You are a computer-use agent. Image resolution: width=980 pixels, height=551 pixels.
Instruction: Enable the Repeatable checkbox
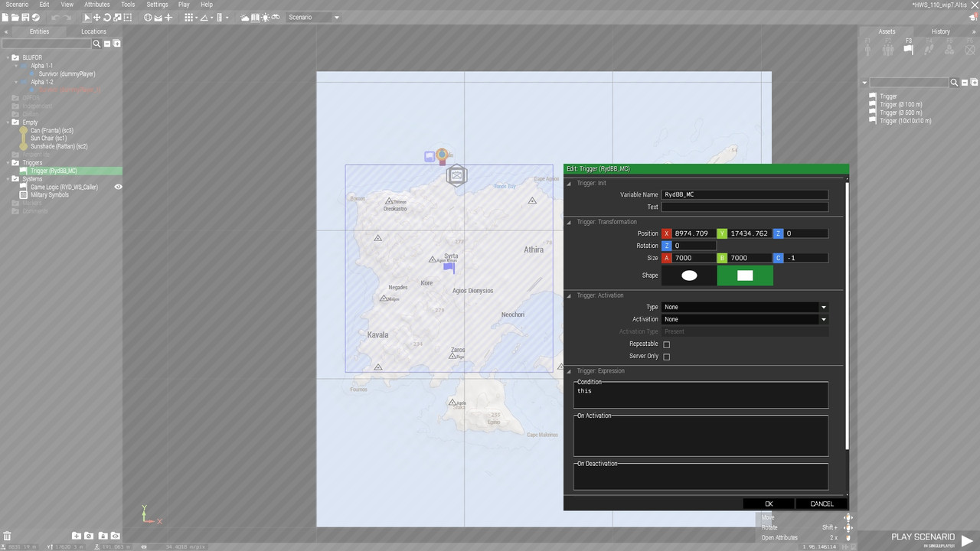click(666, 344)
